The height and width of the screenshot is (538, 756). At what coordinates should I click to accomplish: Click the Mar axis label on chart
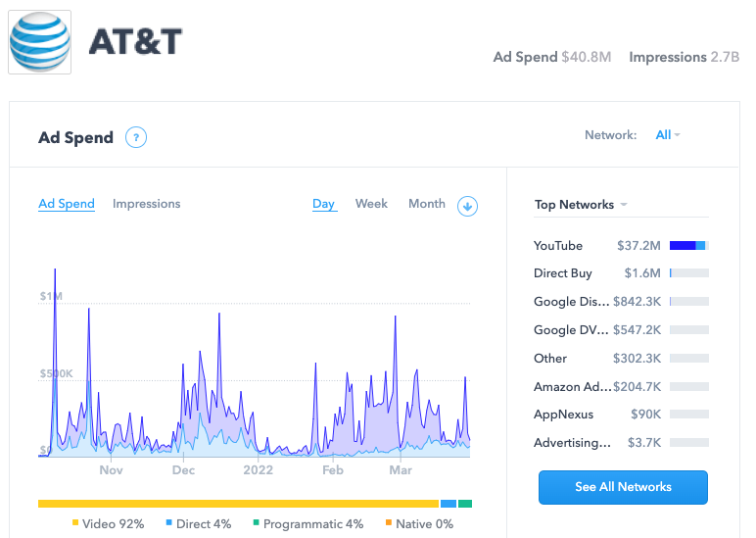click(x=401, y=470)
